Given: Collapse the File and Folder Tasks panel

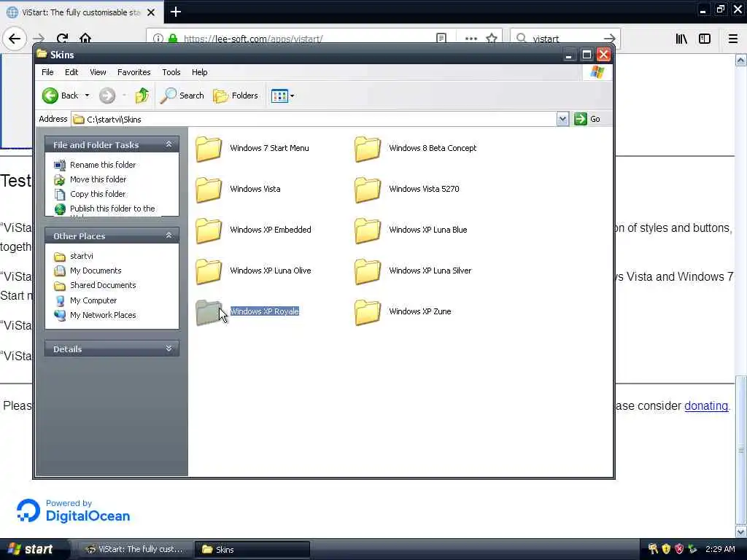Looking at the screenshot, I should pos(169,144).
